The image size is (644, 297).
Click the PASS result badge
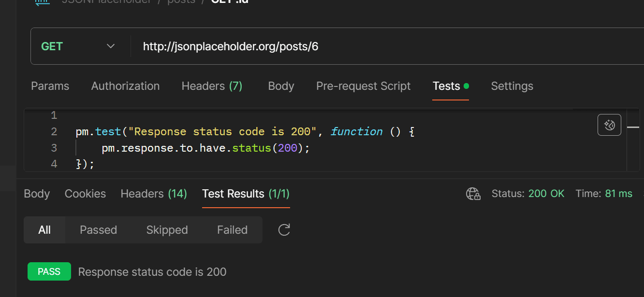tap(49, 271)
